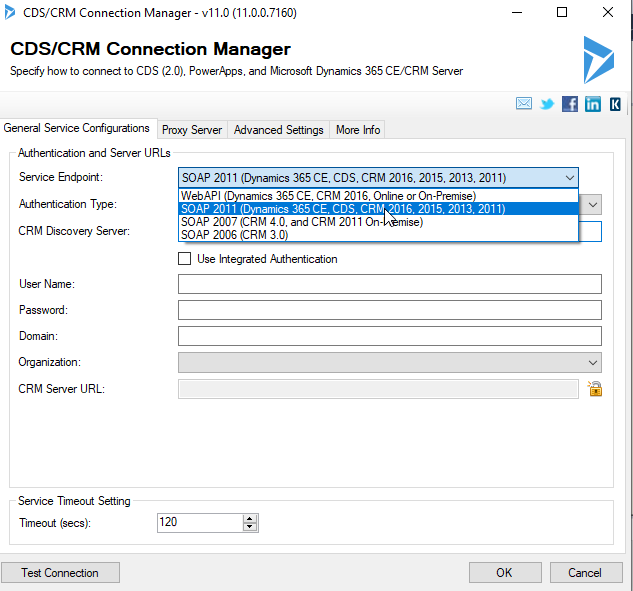The image size is (633, 591).
Task: Select SOAP 2011 option in the list
Action: point(378,209)
